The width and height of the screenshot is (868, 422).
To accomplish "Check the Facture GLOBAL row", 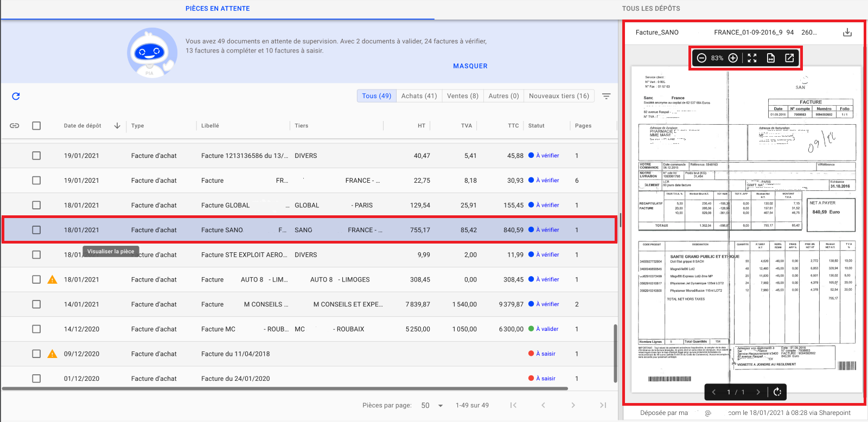I will 36,205.
